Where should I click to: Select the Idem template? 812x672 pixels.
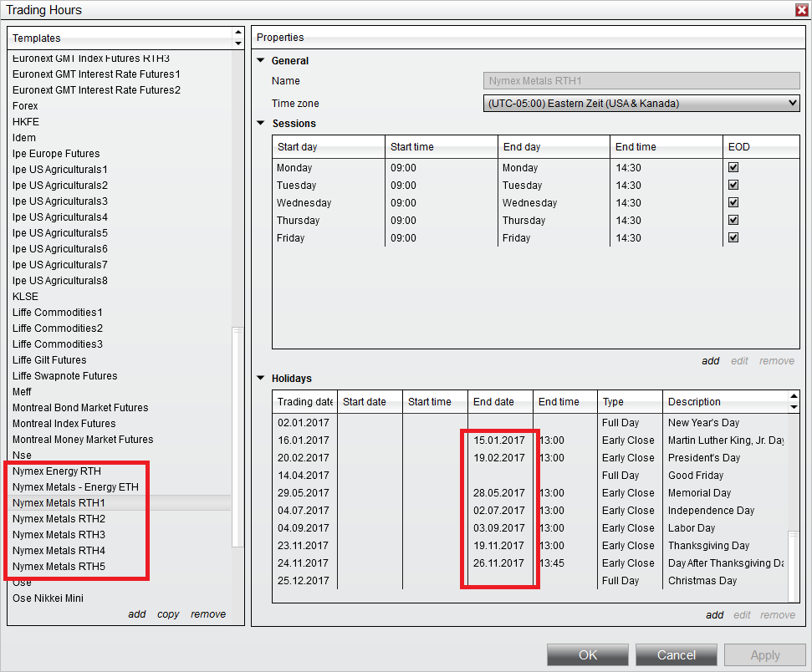click(24, 138)
